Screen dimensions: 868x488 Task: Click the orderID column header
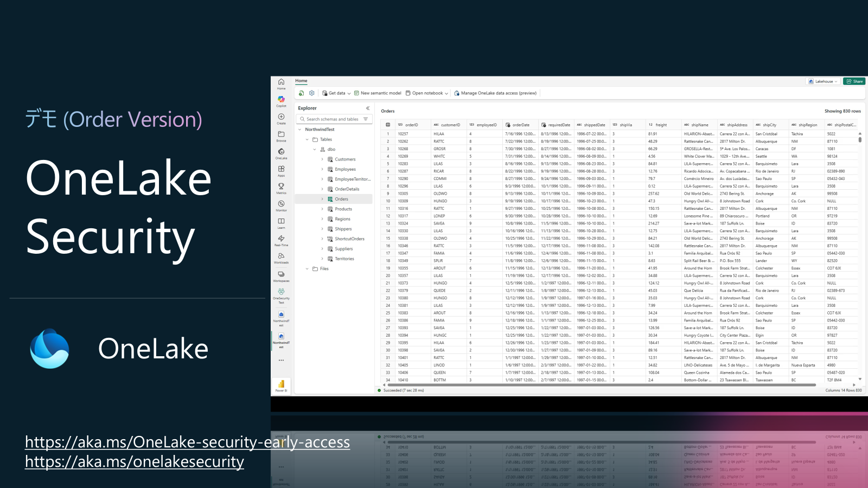click(412, 125)
